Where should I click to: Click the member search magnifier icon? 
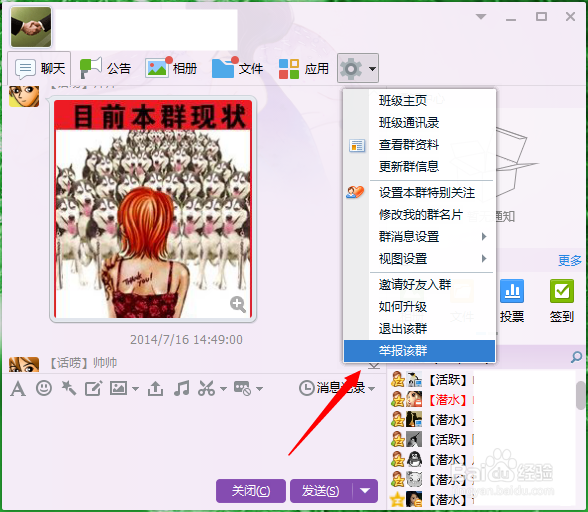tap(576, 357)
